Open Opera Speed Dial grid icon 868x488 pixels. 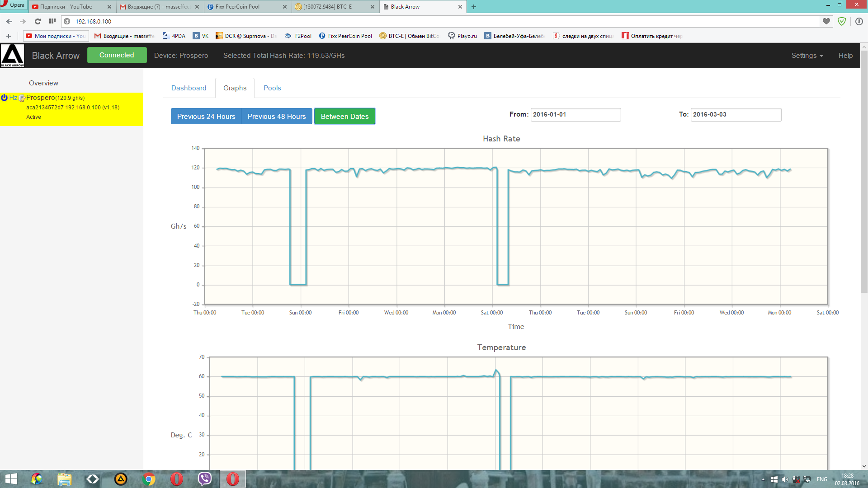click(x=52, y=21)
